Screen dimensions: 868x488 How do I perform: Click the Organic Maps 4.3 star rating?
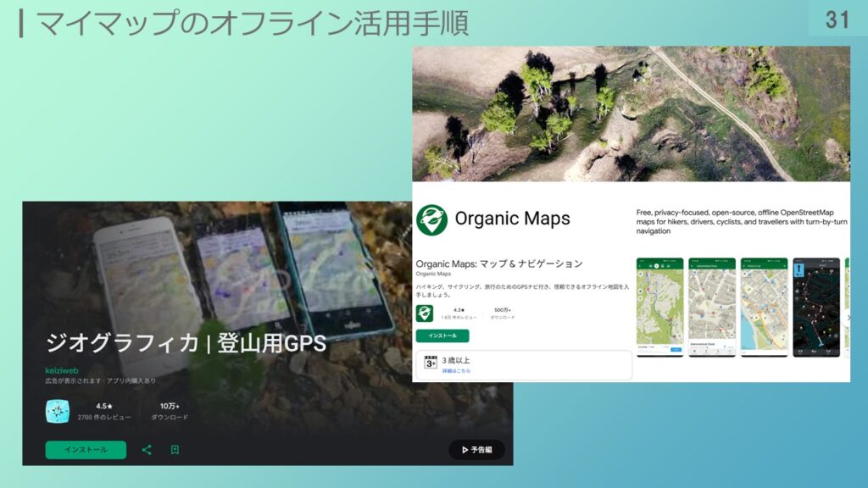(459, 311)
